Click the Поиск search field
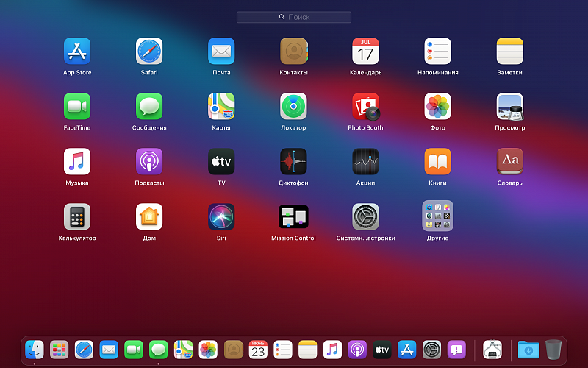Screen dimensions: 588x368 [294, 17]
